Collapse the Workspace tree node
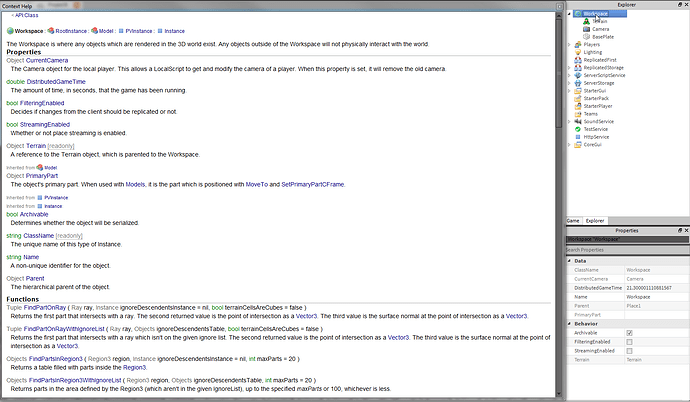 tap(569, 14)
